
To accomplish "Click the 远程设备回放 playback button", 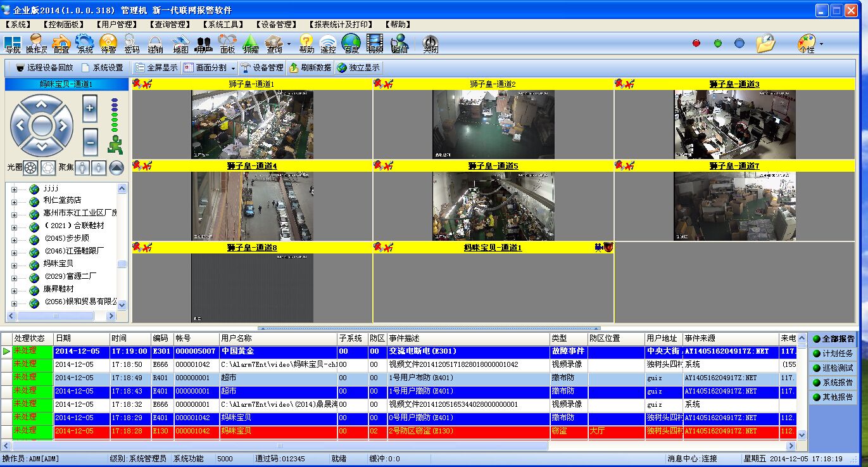I will pyautogui.click(x=44, y=68).
